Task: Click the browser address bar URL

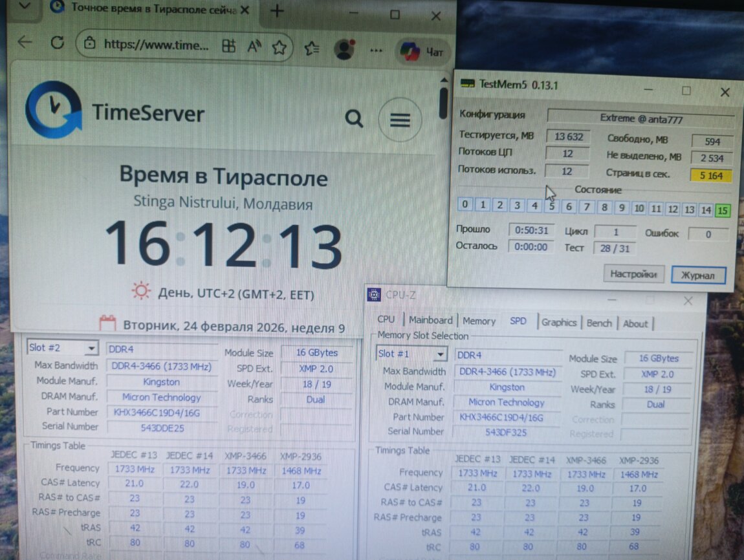Action: (157, 45)
